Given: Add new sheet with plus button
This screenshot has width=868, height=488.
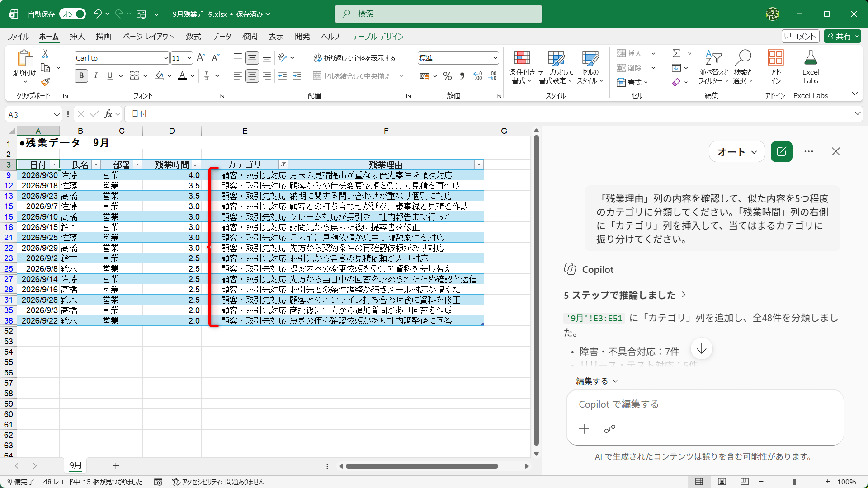Looking at the screenshot, I should [116, 466].
